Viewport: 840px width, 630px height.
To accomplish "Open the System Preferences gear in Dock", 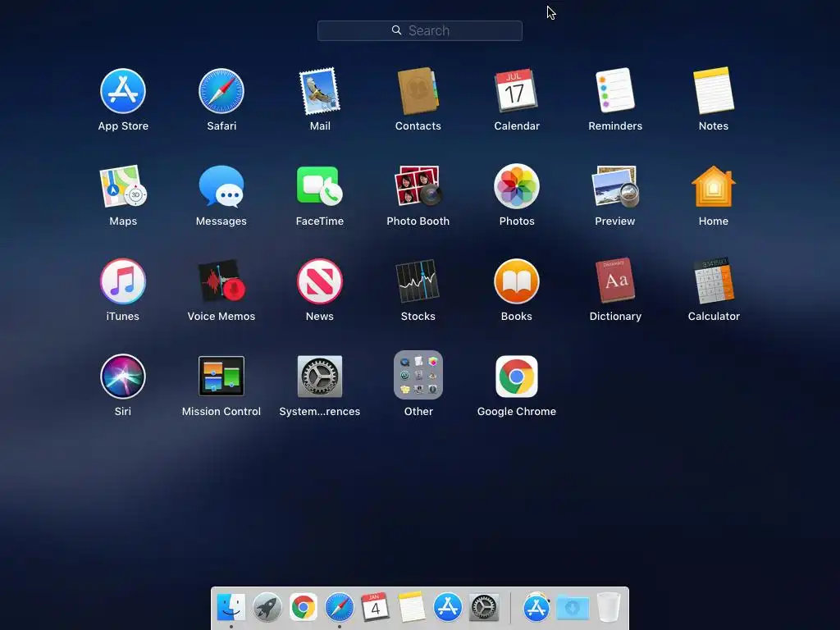I will [484, 607].
